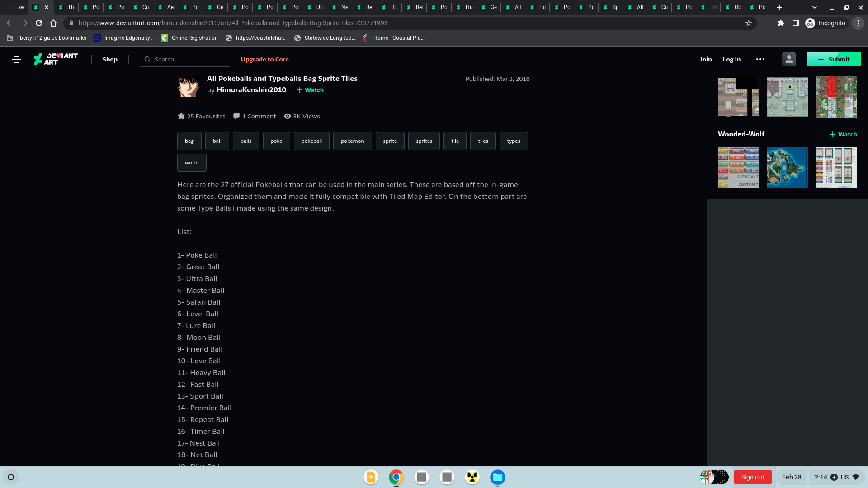Open the Log In link
Viewport: 868px width, 488px height.
[731, 59]
